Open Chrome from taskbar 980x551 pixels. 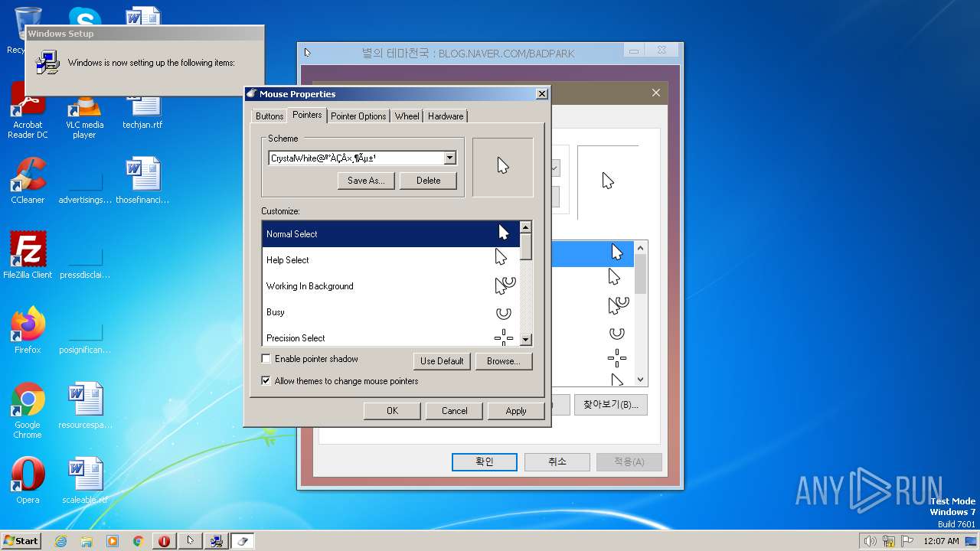(139, 541)
